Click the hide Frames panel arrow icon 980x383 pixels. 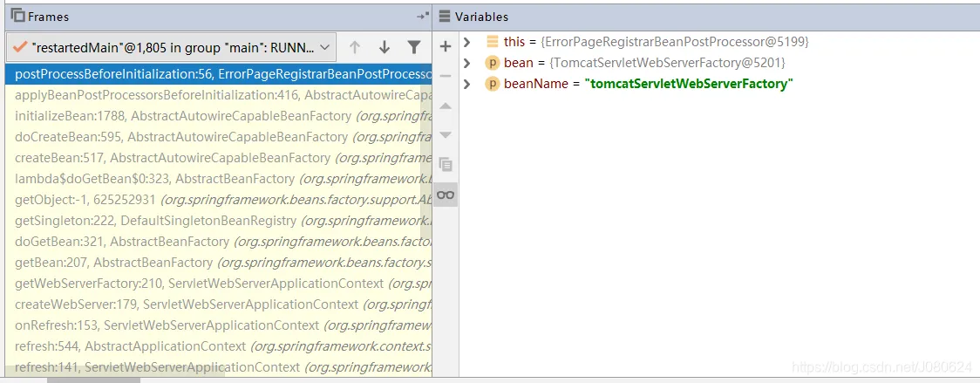423,16
